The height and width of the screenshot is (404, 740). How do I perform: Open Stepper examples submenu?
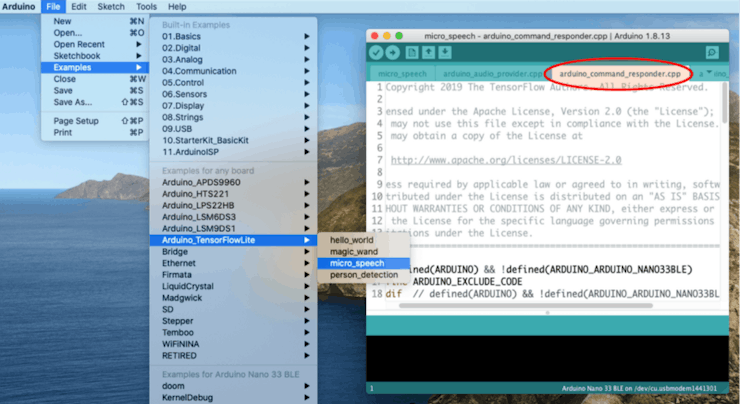pyautogui.click(x=233, y=321)
